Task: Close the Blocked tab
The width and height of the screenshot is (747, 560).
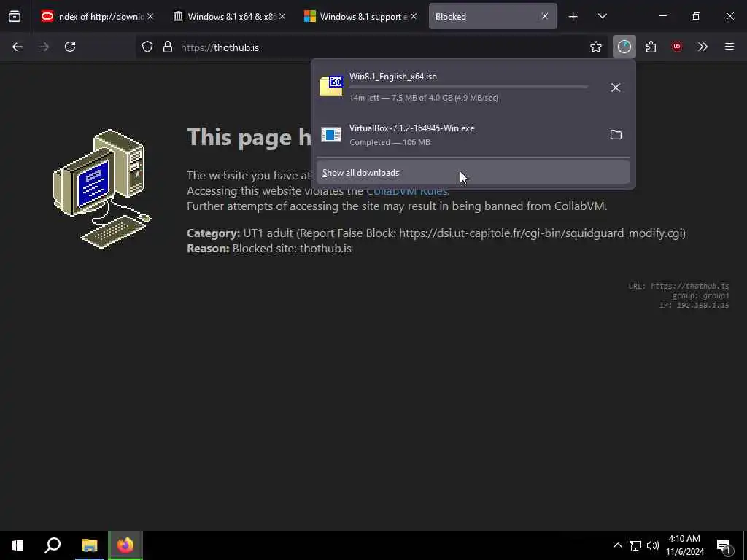Action: pyautogui.click(x=544, y=16)
